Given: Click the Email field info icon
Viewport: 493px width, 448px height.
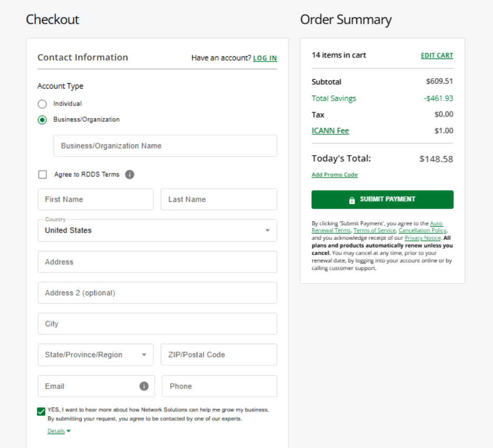Looking at the screenshot, I should click(x=144, y=386).
